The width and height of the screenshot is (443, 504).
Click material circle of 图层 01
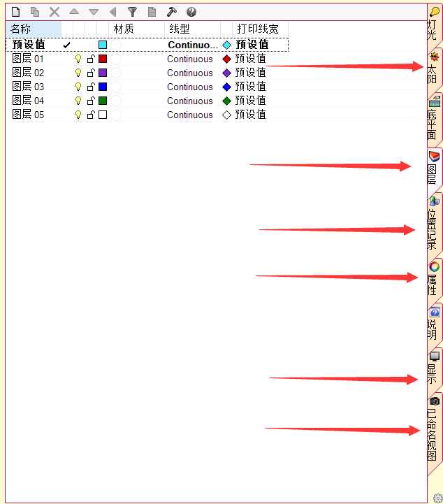[x=116, y=59]
